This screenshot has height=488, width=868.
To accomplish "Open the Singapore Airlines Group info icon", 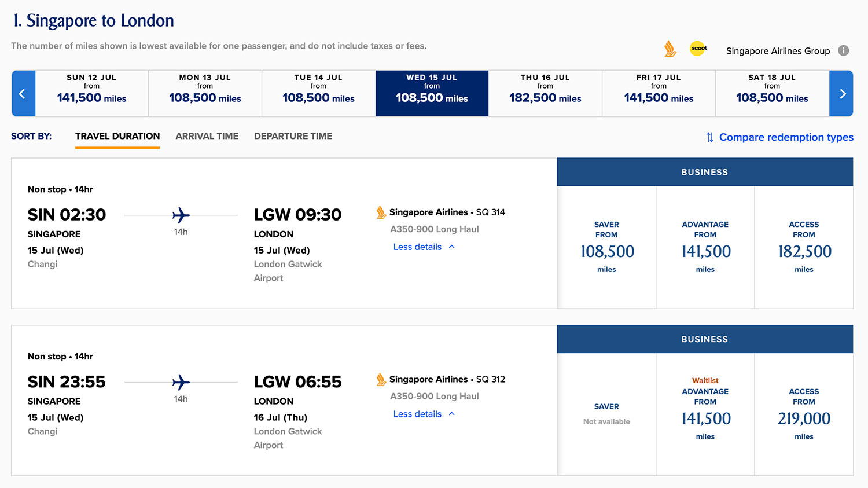I will pos(844,50).
